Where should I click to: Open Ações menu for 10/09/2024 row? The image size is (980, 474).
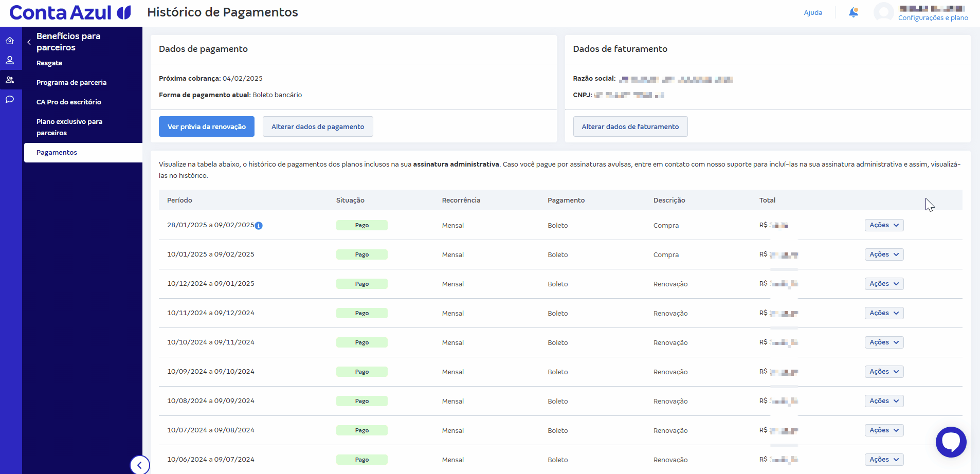pyautogui.click(x=884, y=372)
